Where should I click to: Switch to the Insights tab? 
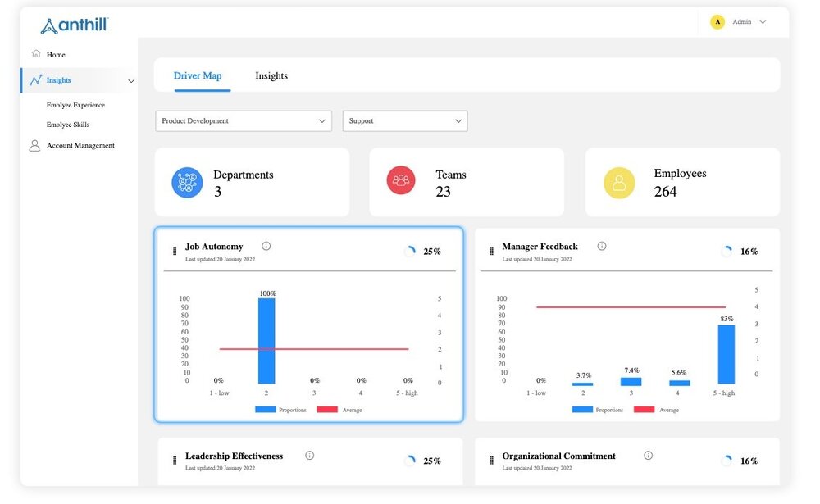[x=271, y=76]
